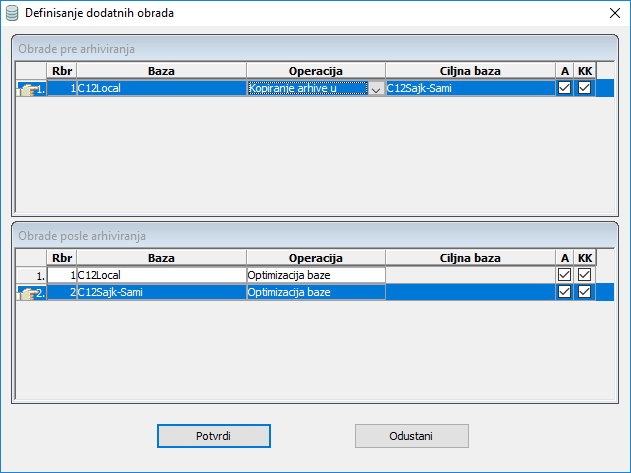631x473 pixels.
Task: Click the hand pointer icon in the pre-archiving row
Action: coord(31,89)
